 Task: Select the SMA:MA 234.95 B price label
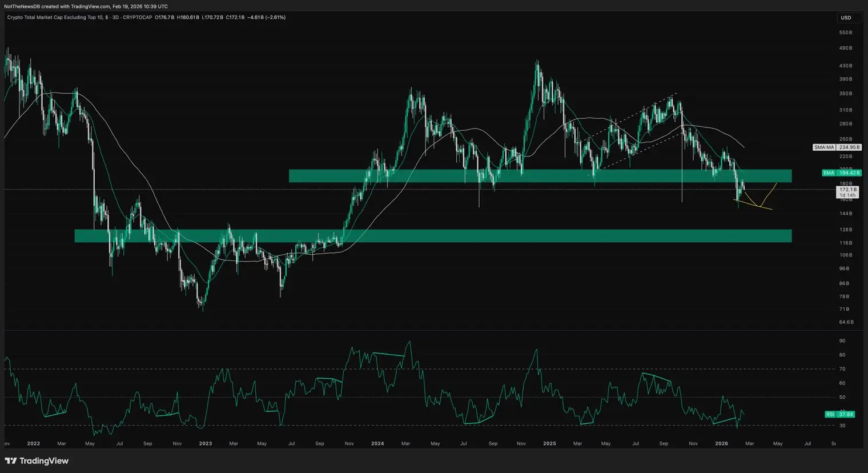coord(837,147)
